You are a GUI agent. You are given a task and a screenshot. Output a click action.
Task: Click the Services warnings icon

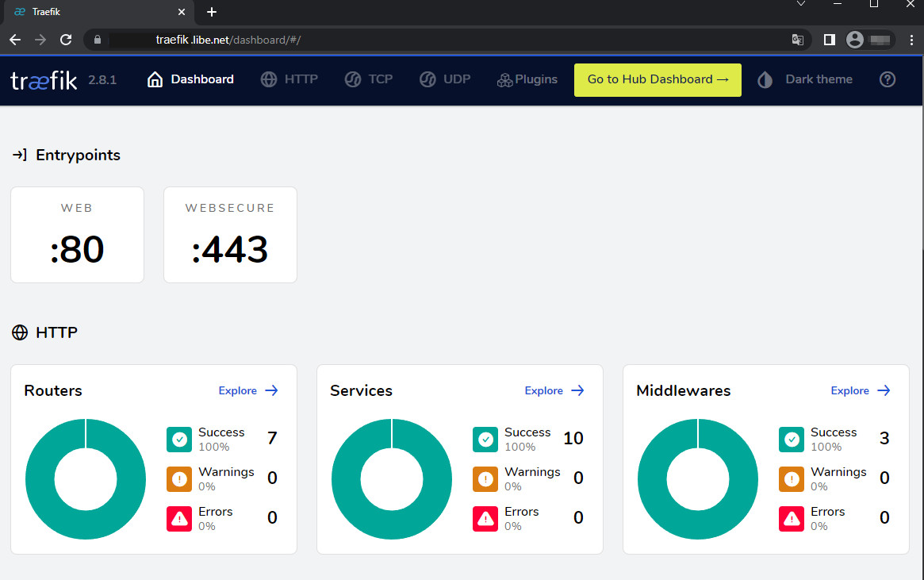pyautogui.click(x=485, y=478)
